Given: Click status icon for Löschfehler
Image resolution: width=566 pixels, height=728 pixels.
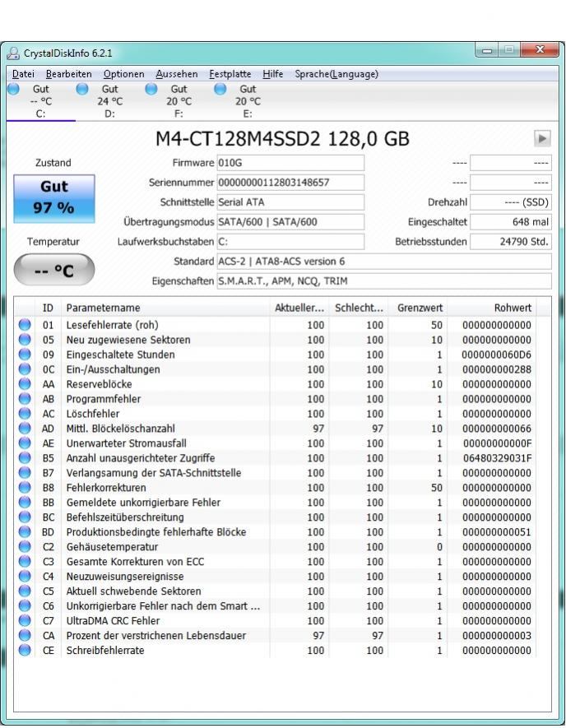Looking at the screenshot, I should click(x=25, y=413).
